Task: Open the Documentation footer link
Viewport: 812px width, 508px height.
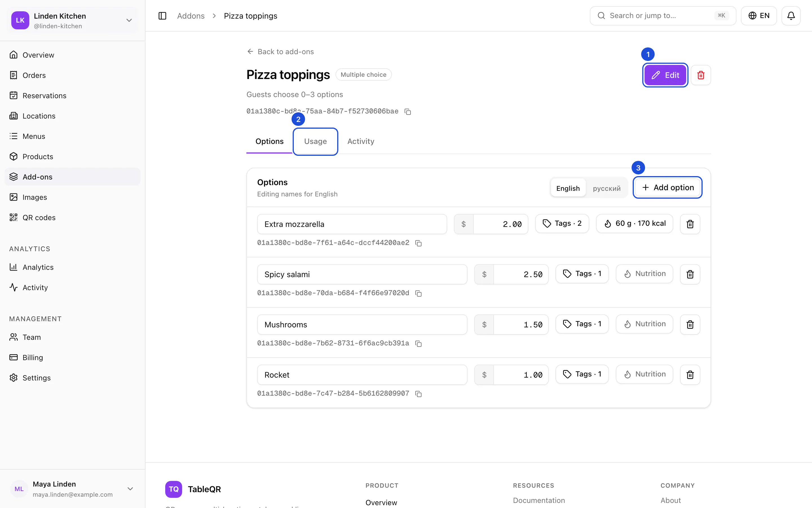Action: (539, 500)
